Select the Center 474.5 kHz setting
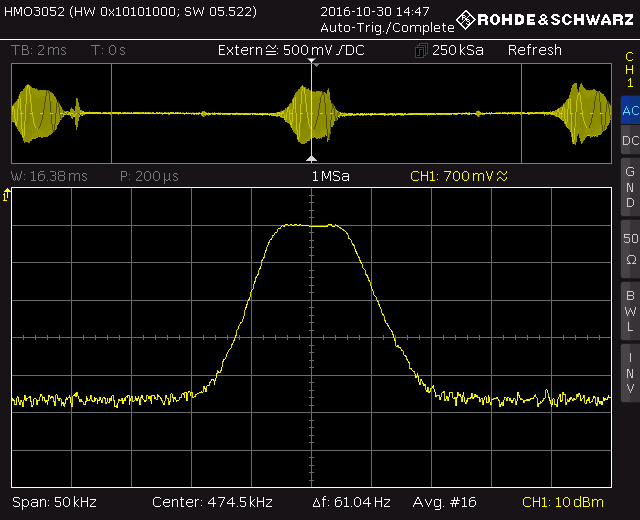Viewport: 640px width, 520px height. (x=213, y=501)
